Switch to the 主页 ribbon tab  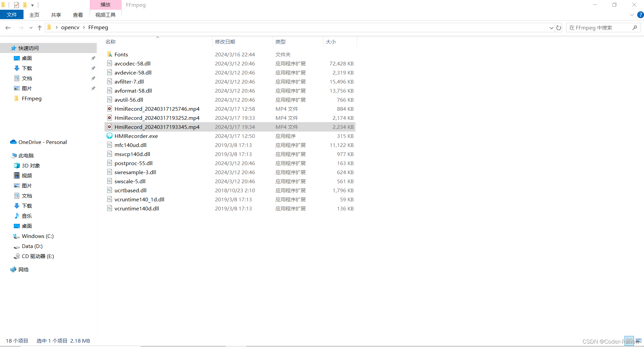point(34,15)
